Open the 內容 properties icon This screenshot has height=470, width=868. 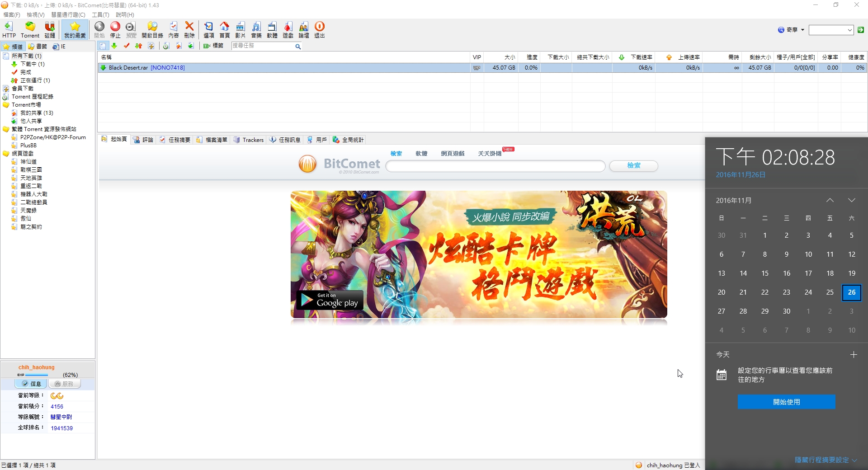pyautogui.click(x=174, y=30)
